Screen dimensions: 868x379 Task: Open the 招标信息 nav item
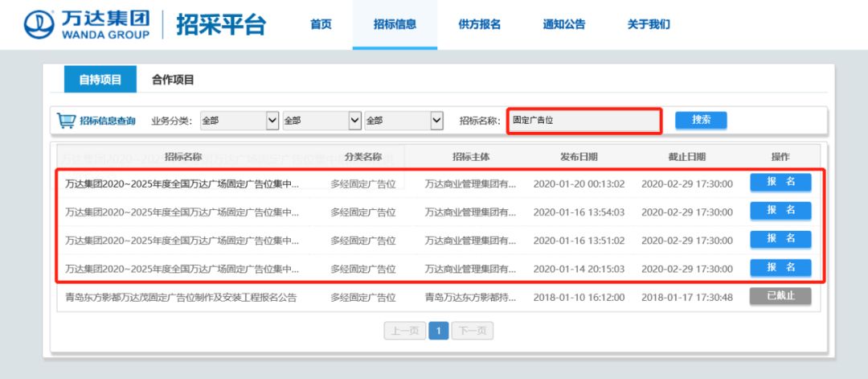[395, 24]
